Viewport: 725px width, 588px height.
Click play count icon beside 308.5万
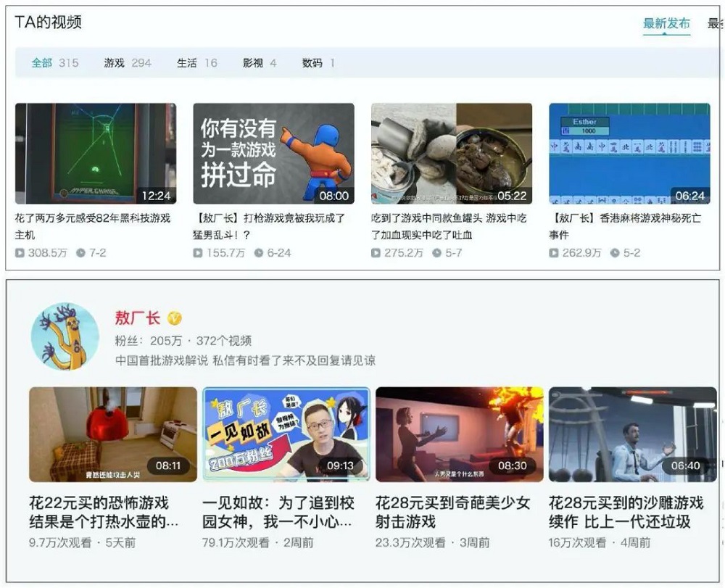point(20,253)
